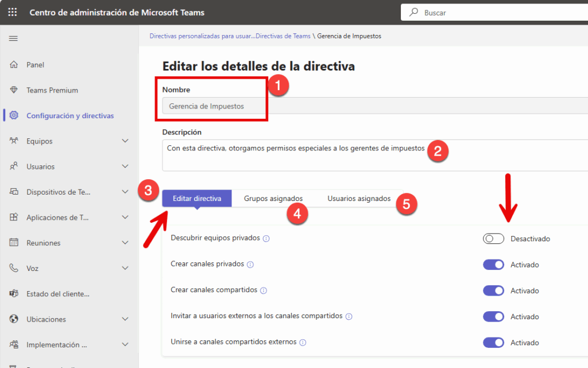Click the Teams Premium diamond icon

(x=14, y=90)
